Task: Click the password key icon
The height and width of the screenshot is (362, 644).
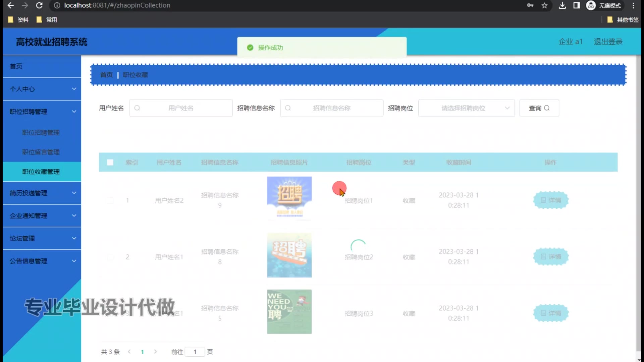Action: tap(530, 5)
